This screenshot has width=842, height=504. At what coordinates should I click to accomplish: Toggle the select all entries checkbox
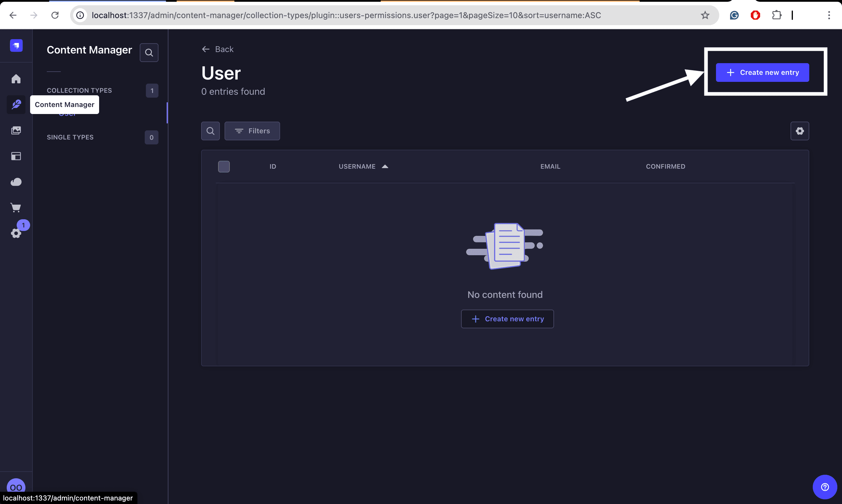coord(224,166)
